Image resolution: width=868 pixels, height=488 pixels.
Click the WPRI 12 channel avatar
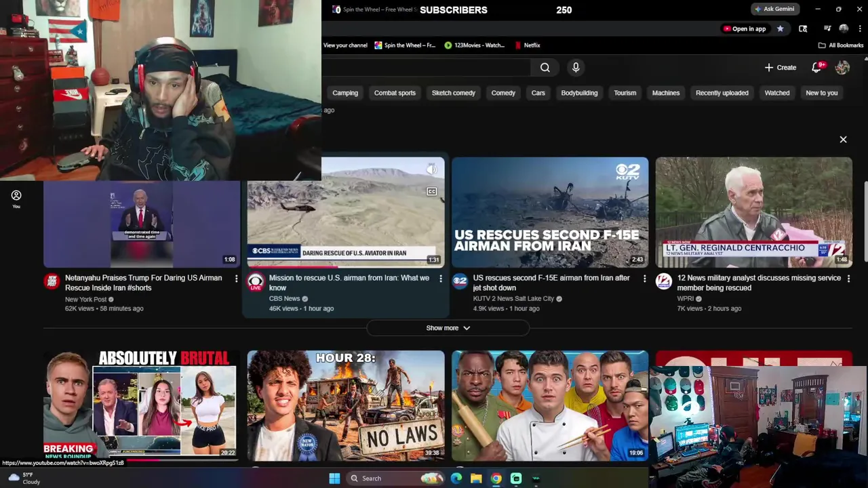664,281
